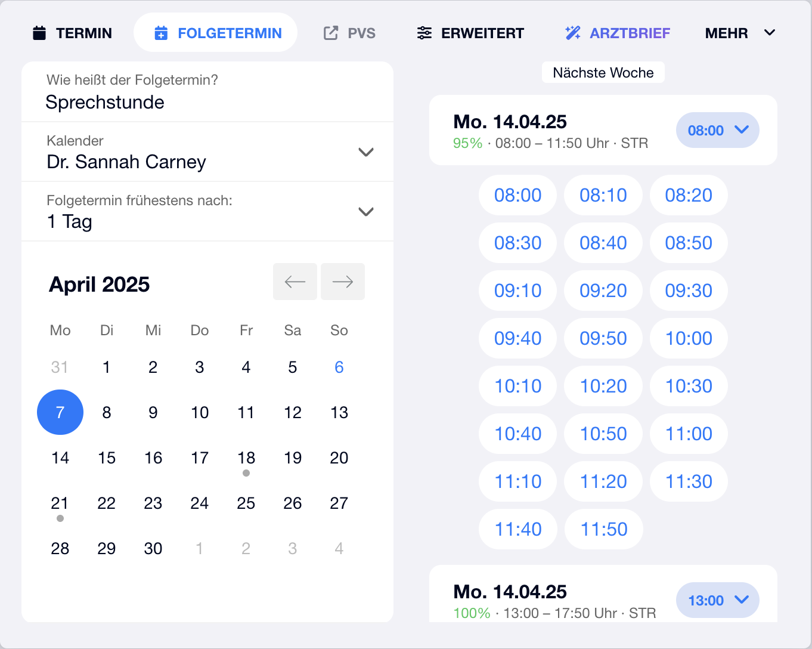
Task: Open PVS via the external link icon
Action: 330,33
